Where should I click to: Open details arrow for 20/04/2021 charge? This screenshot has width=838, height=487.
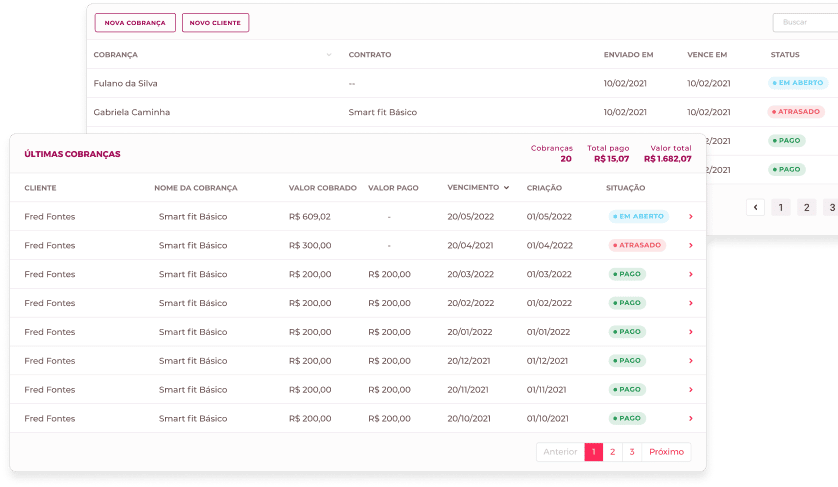[690, 245]
